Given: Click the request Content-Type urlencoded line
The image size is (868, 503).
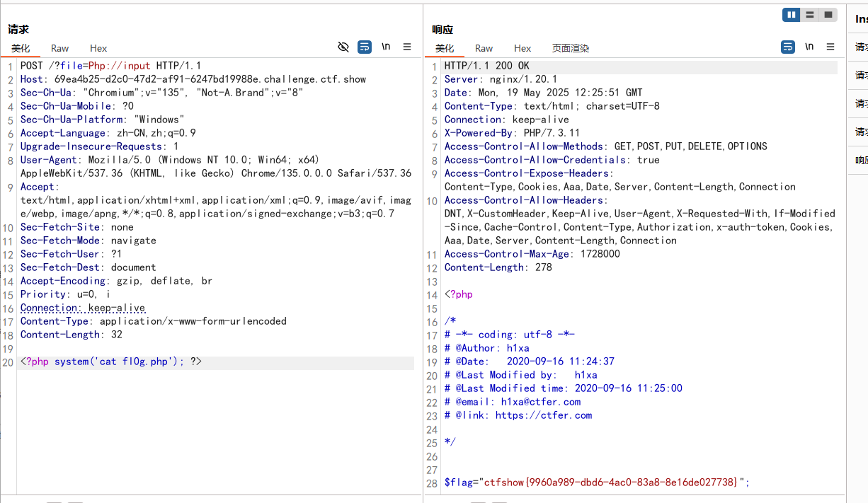Looking at the screenshot, I should click(x=154, y=321).
